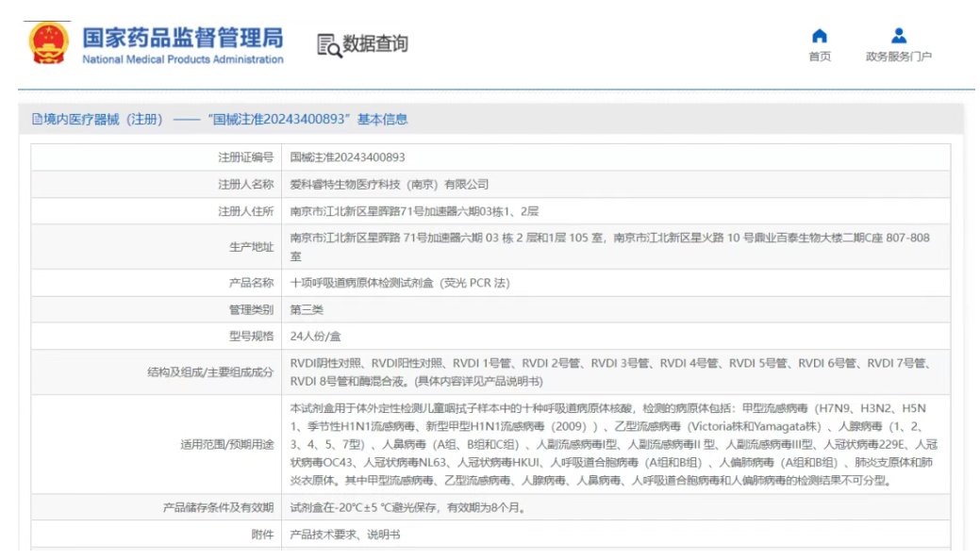The width and height of the screenshot is (980, 560).
Task: Click the 数据查询 heading text
Action: (375, 44)
